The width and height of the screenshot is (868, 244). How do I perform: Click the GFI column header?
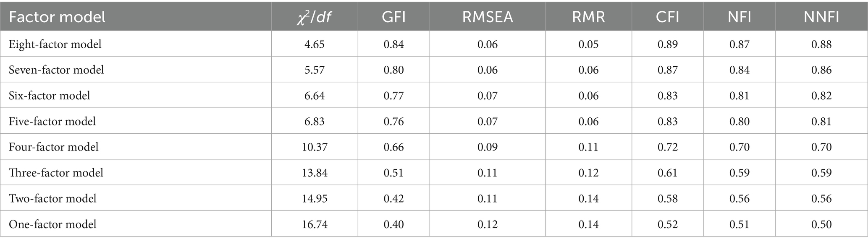pyautogui.click(x=393, y=17)
